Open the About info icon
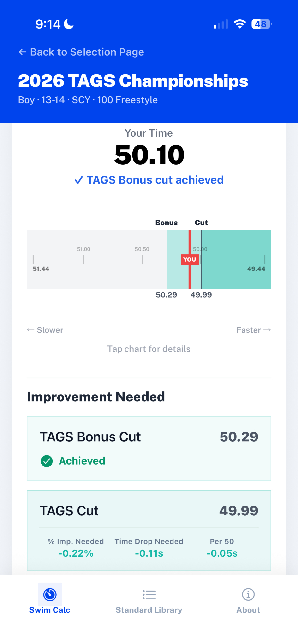298x644 pixels. point(248,594)
